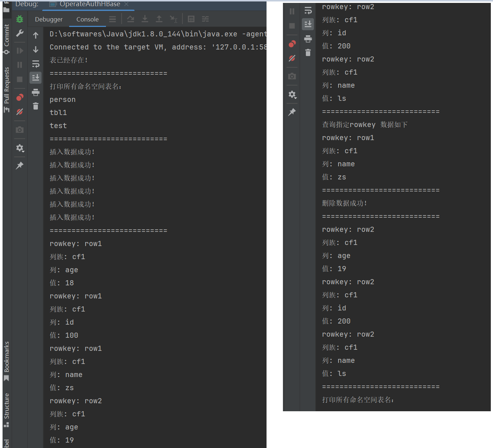This screenshot has height=448, width=493.
Task: Click trash icon to clear left console
Action: pos(36,106)
